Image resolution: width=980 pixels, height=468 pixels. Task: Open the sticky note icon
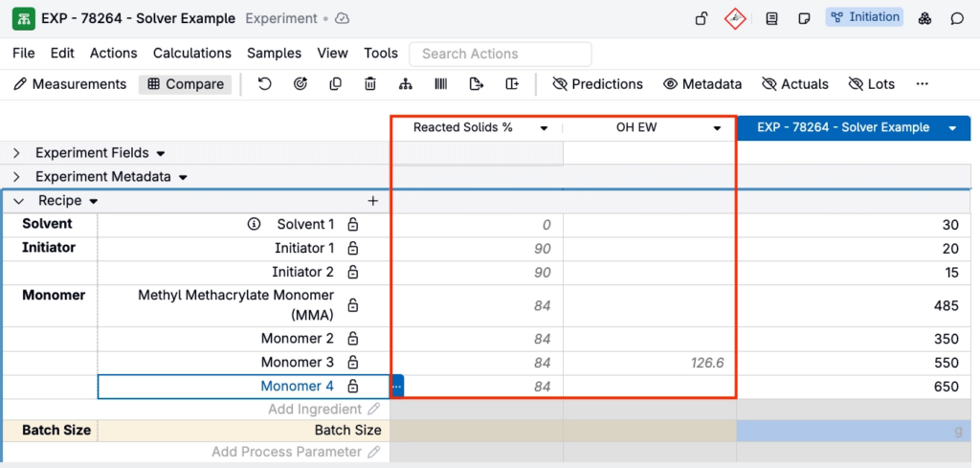click(x=804, y=19)
